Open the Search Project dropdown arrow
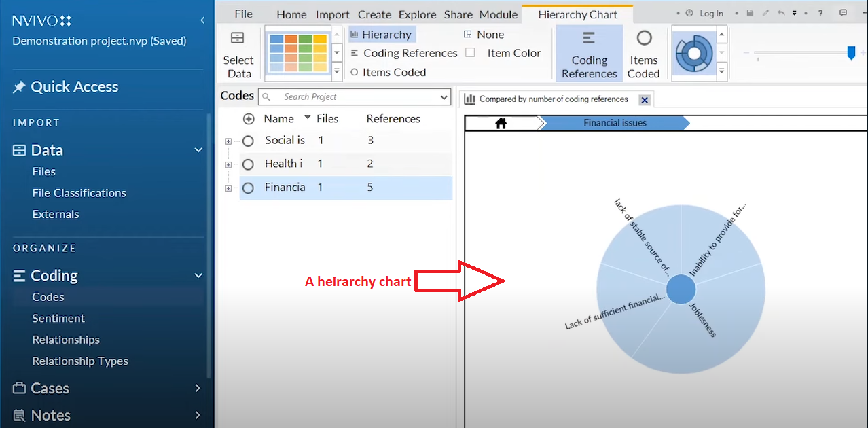The width and height of the screenshot is (868, 428). point(444,97)
